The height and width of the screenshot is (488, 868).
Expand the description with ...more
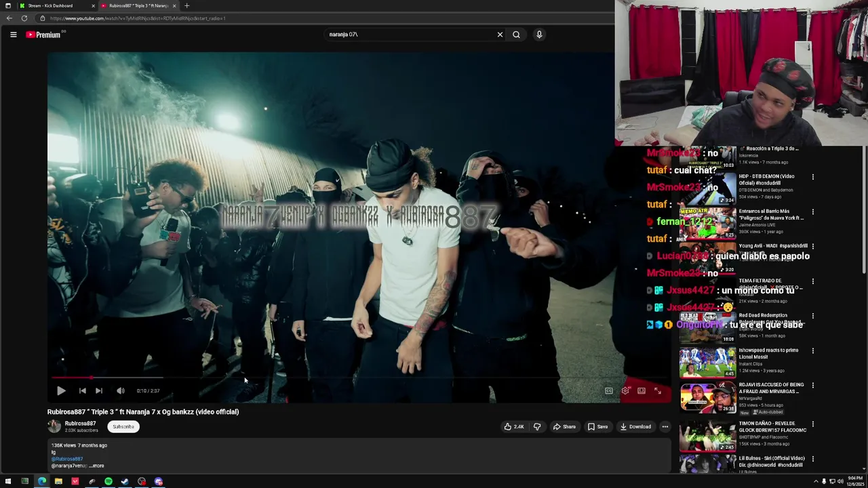(98, 466)
